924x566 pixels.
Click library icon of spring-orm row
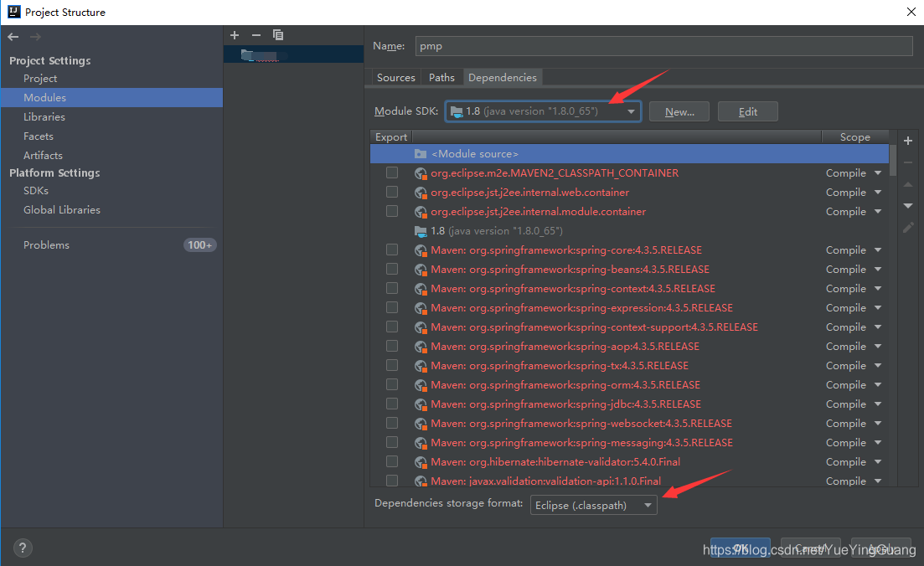(421, 385)
